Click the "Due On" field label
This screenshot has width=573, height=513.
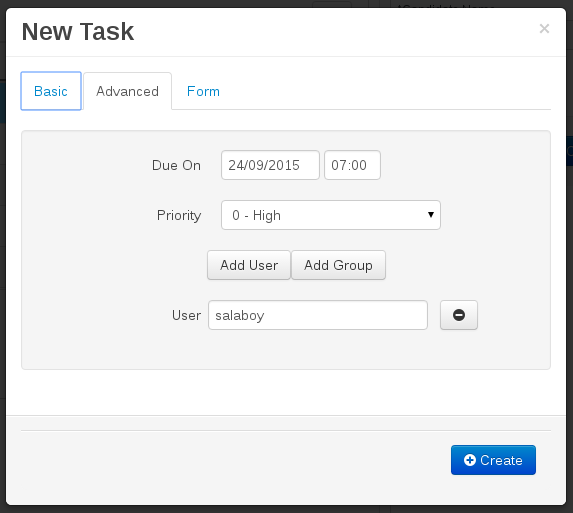point(177,165)
